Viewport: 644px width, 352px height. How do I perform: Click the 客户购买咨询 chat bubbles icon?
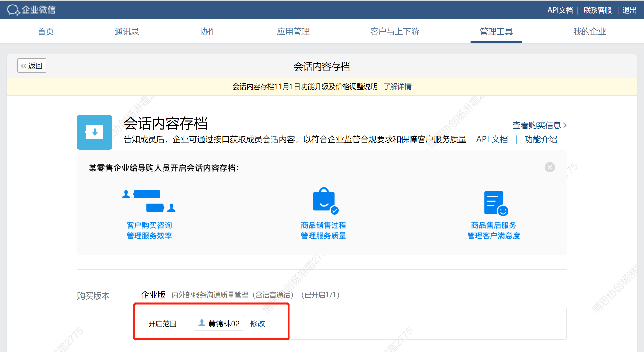(x=149, y=201)
